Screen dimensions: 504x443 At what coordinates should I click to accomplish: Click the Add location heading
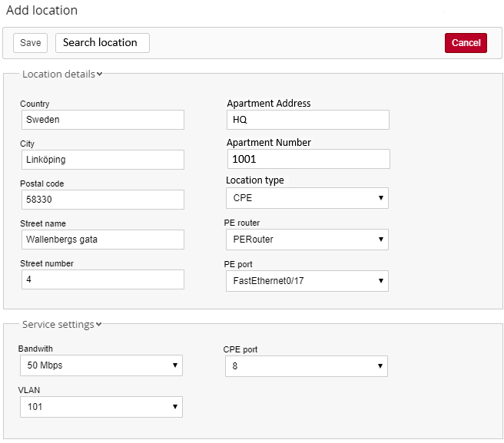point(41,10)
